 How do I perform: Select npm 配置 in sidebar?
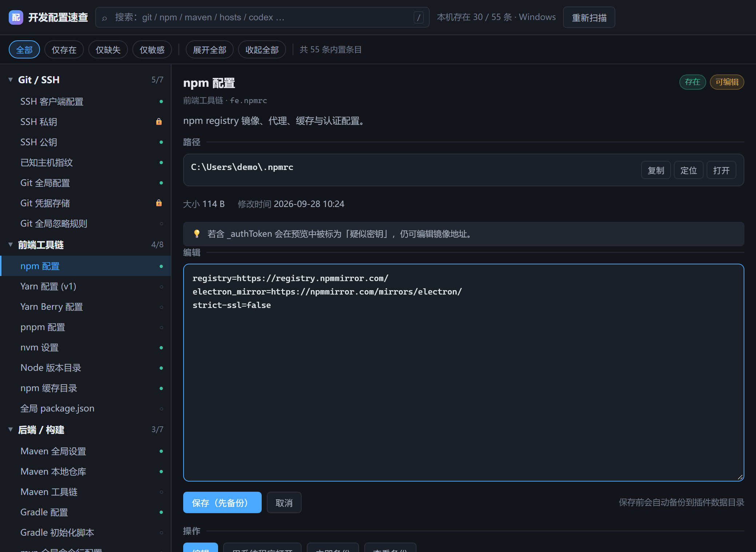click(85, 266)
